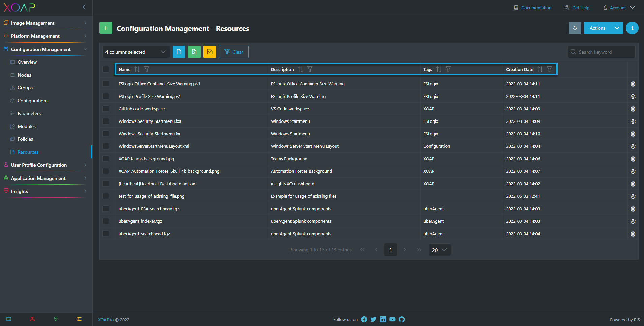644x326 pixels.
Task: Open gear settings for GitHub.code-workspace row
Action: 633,109
